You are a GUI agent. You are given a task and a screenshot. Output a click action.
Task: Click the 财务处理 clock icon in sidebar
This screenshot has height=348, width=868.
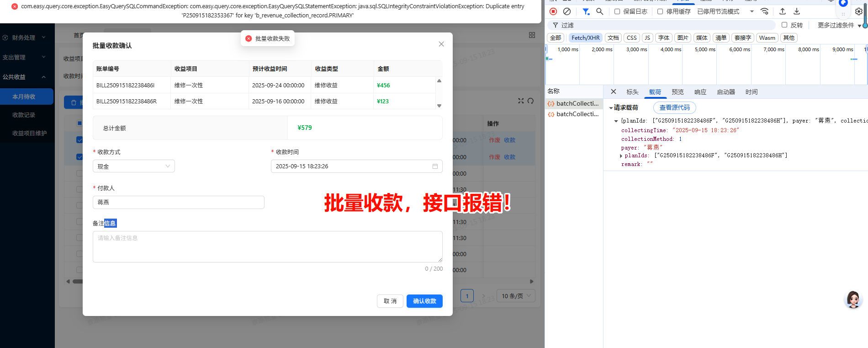5,37
